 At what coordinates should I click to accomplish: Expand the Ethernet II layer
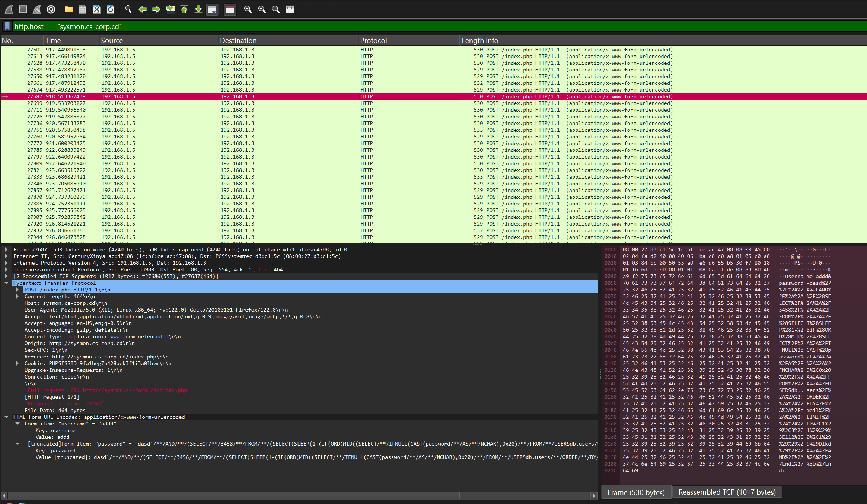(x=6, y=256)
